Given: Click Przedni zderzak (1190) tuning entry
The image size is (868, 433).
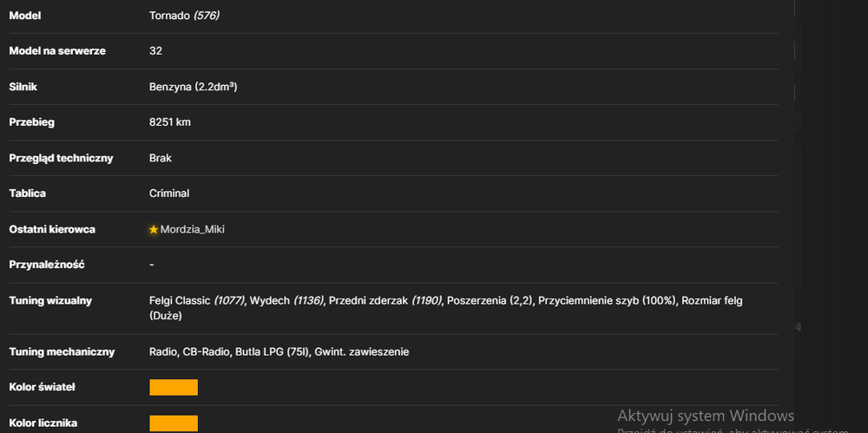Looking at the screenshot, I should pos(385,300).
